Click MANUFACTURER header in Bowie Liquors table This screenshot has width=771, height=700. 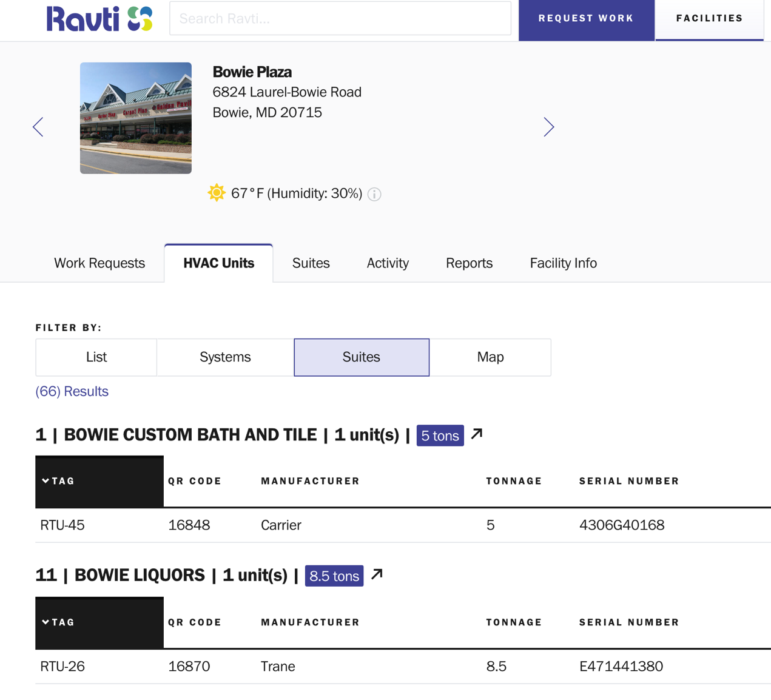[x=311, y=622]
